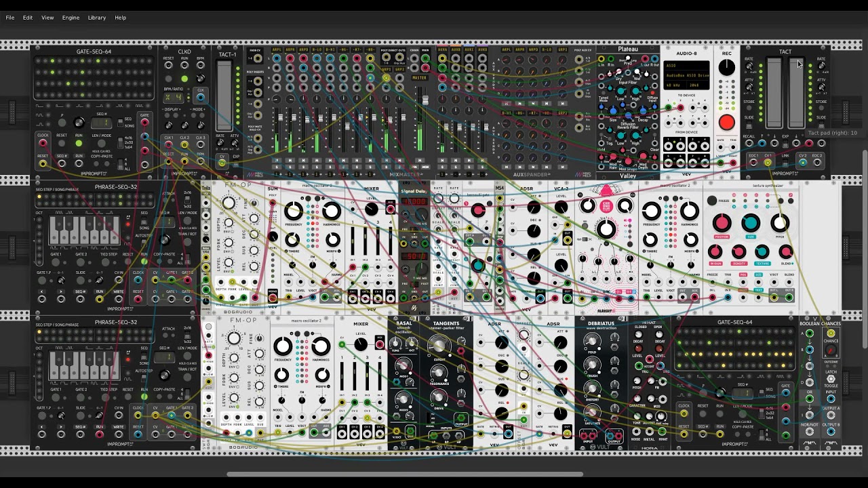
Task: Mute the ARPL track on MixMaster
Action: click(x=277, y=161)
